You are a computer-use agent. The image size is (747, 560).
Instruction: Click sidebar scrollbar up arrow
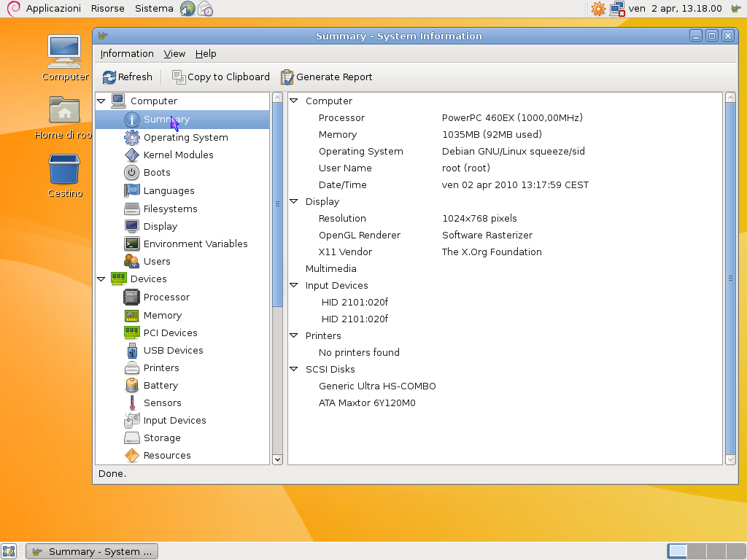pos(277,98)
